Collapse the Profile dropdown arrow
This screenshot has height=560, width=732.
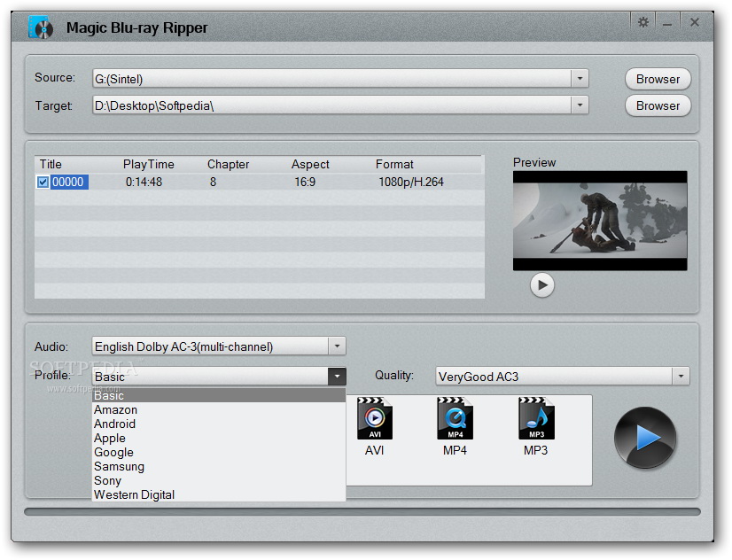[337, 376]
